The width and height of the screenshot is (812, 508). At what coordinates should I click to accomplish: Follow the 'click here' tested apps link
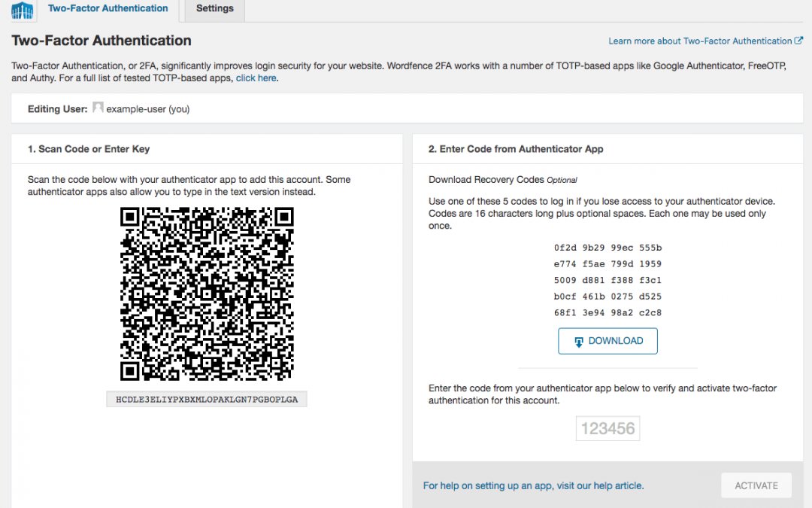pos(256,78)
